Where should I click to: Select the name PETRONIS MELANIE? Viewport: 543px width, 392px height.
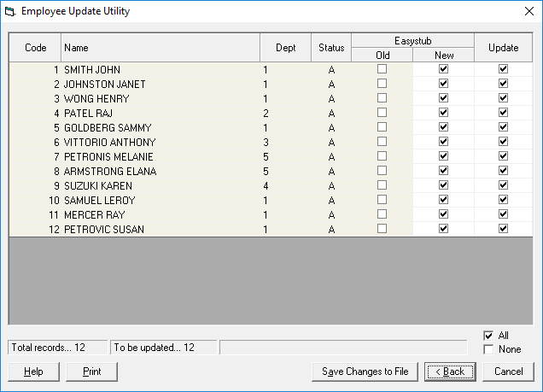tap(108, 157)
